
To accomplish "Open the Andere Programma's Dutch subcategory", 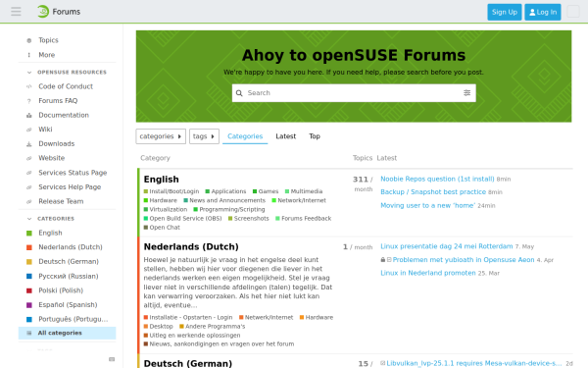I will pos(213,327).
